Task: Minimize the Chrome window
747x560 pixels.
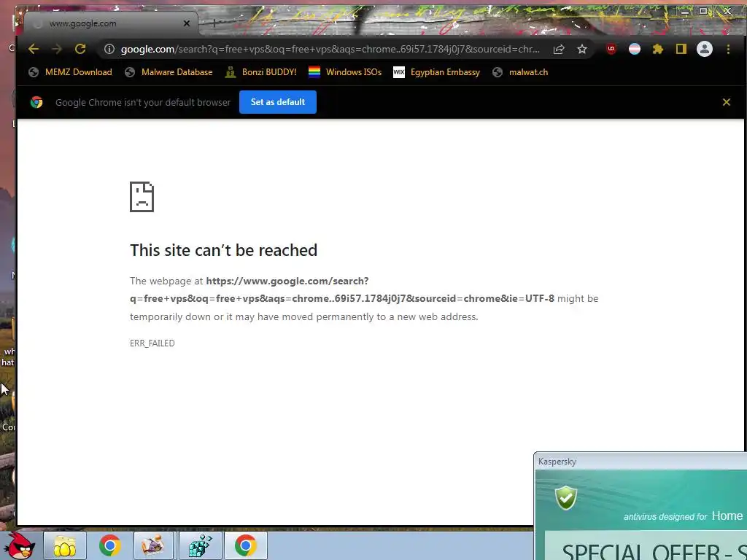Action: tap(684, 12)
